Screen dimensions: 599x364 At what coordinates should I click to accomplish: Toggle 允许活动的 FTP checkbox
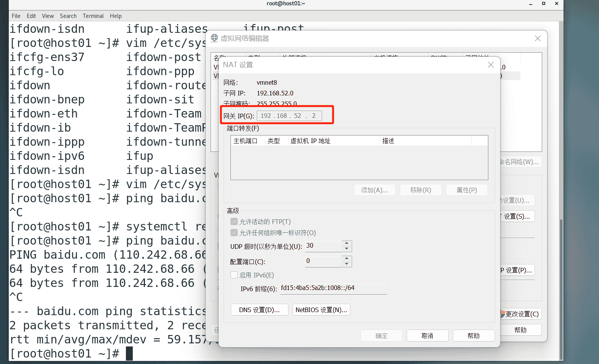(x=234, y=222)
